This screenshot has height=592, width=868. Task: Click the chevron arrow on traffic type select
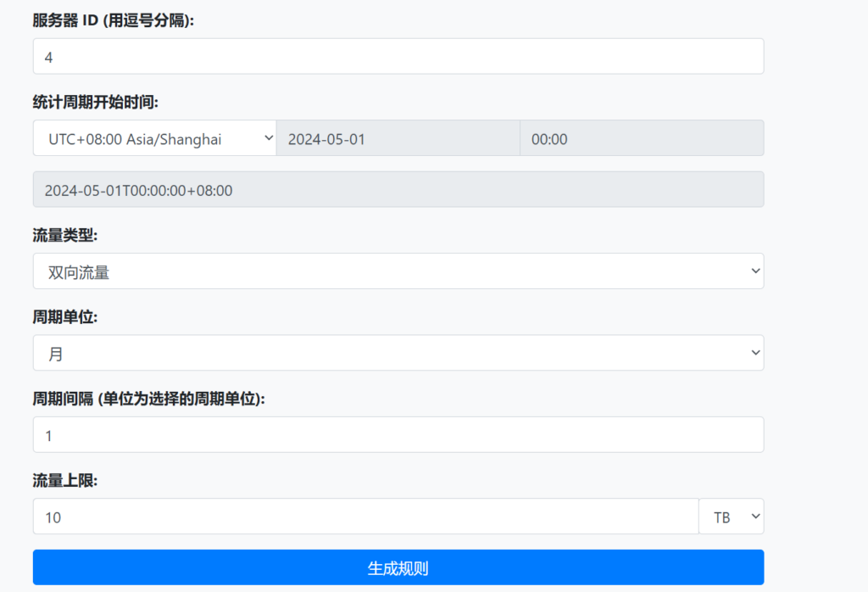coord(755,271)
